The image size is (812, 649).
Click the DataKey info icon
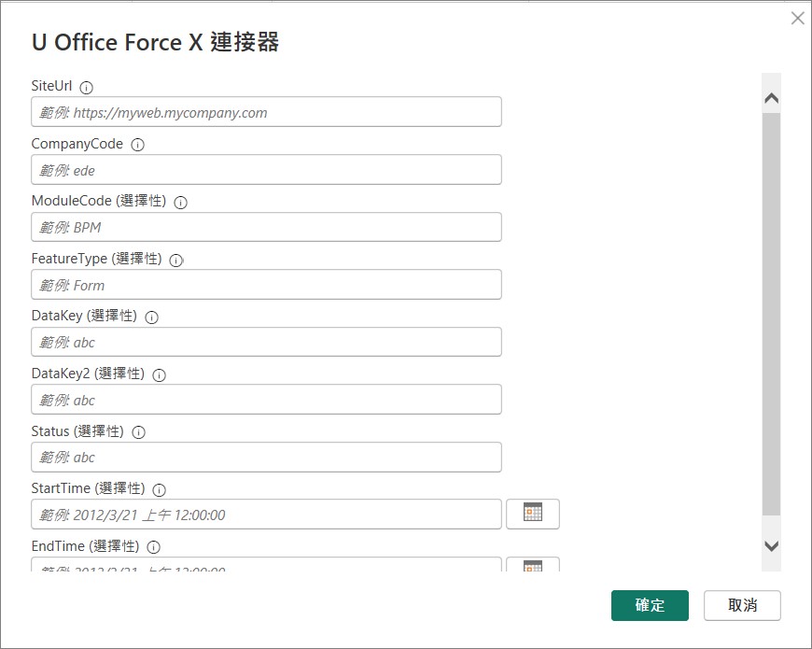click(x=152, y=317)
